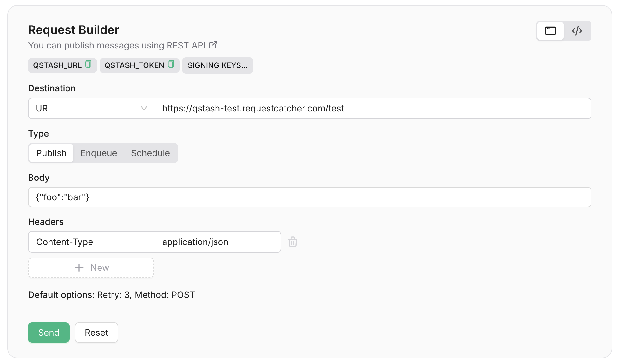Viewport: 617px width, 364px height.
Task: Select the Enqueue type option
Action: 99,153
